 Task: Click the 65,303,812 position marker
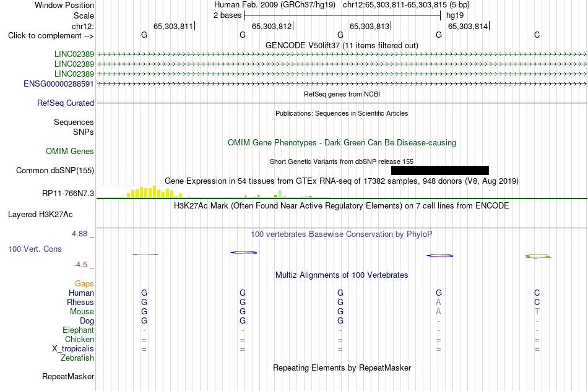pos(272,26)
